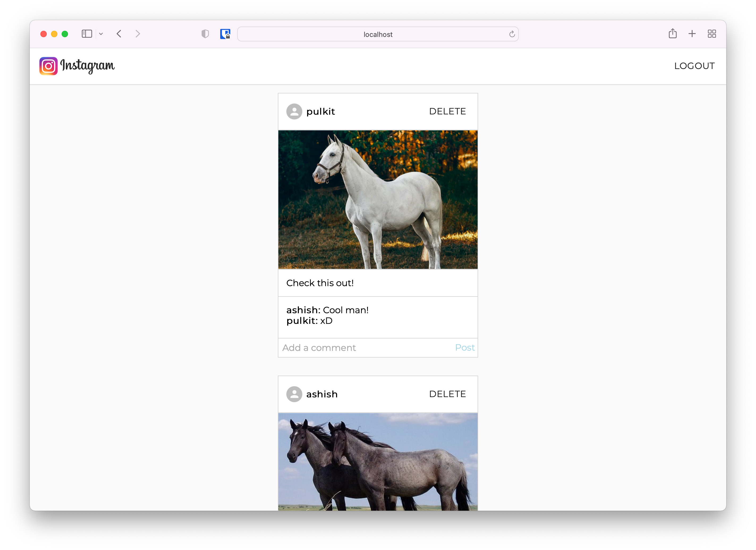The height and width of the screenshot is (550, 756).
Task: Click the Instagram camera logo icon
Action: point(48,66)
